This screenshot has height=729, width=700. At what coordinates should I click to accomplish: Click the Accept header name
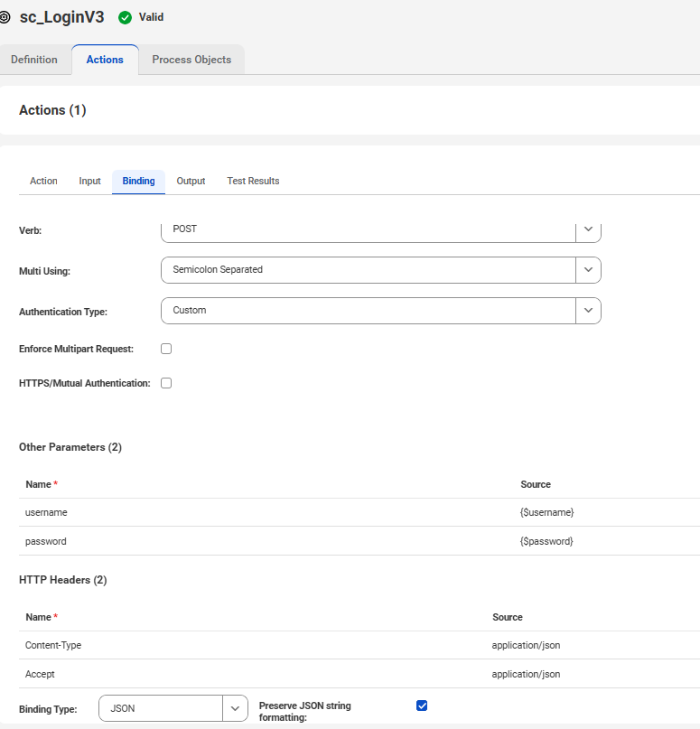(x=40, y=674)
